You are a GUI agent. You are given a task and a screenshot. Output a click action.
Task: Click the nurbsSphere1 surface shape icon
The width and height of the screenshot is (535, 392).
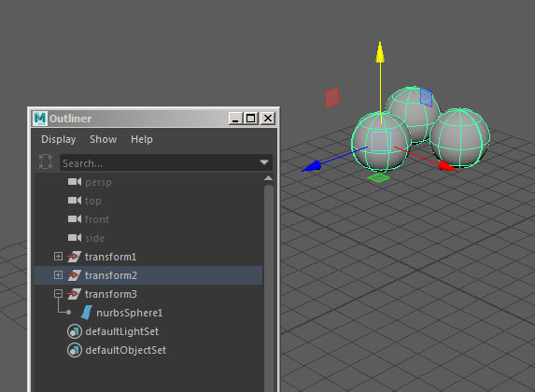tap(87, 313)
